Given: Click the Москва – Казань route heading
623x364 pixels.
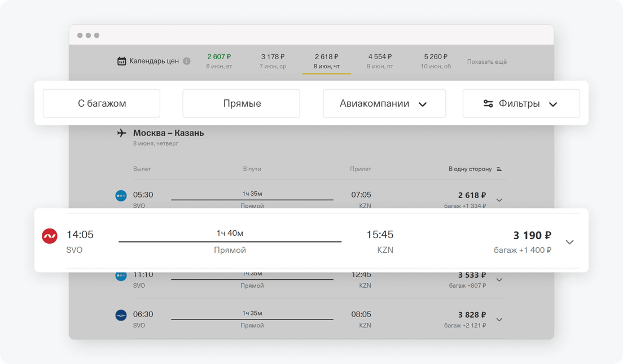Looking at the screenshot, I should 169,133.
